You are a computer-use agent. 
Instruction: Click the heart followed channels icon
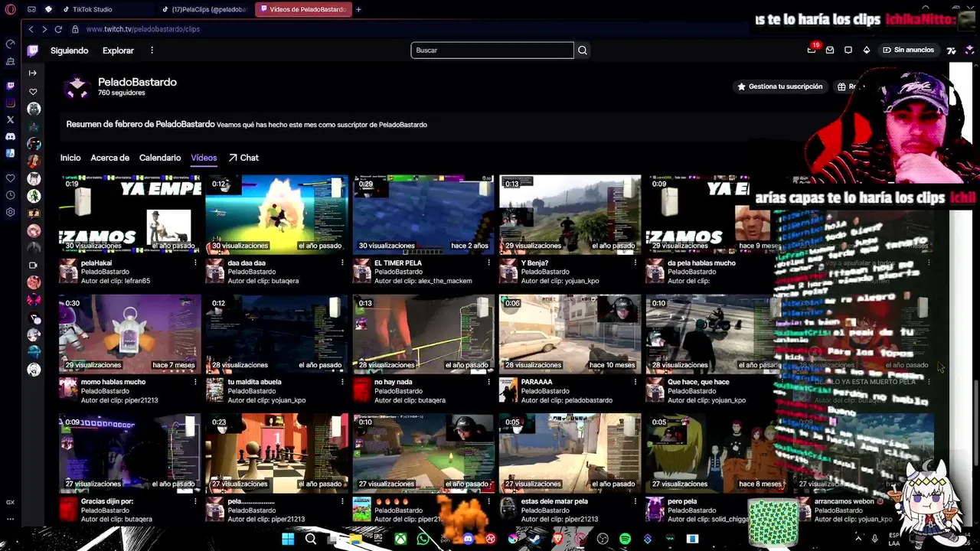point(33,92)
